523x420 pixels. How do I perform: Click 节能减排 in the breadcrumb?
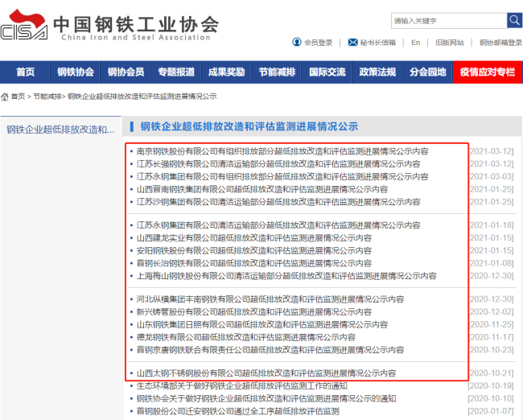[47, 97]
